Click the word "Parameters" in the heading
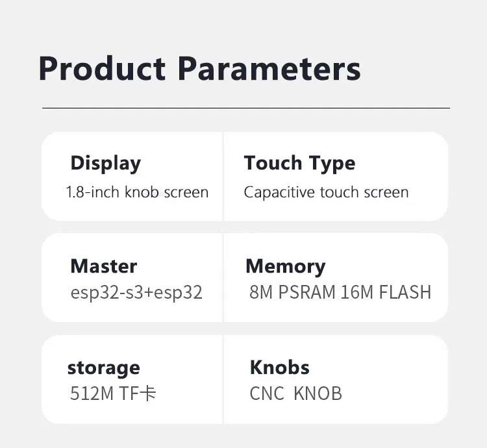Image resolution: width=487 pixels, height=448 pixels. pyautogui.click(x=269, y=69)
